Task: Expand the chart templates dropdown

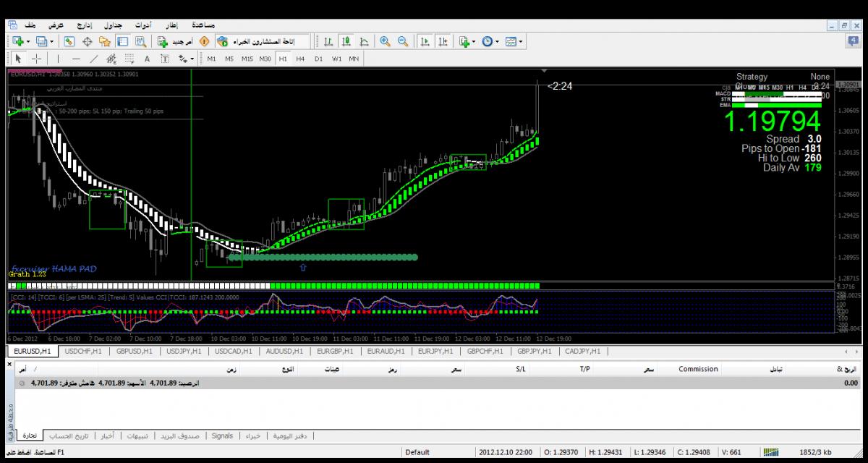Action: point(520,42)
